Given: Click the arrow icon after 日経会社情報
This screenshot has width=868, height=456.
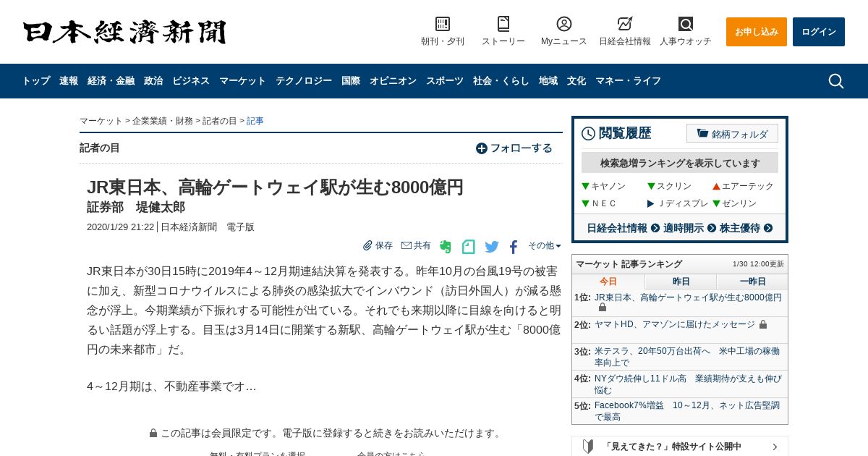Looking at the screenshot, I should (x=655, y=228).
